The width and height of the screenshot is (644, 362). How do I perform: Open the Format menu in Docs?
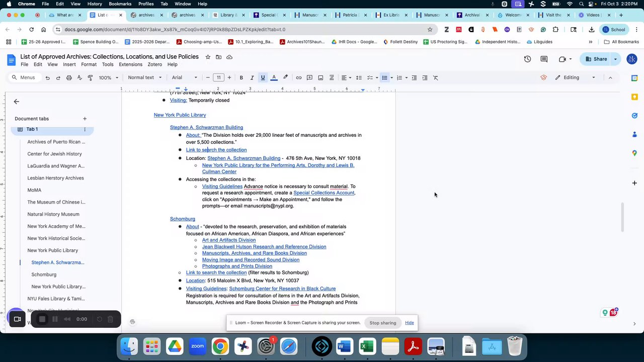click(x=89, y=64)
